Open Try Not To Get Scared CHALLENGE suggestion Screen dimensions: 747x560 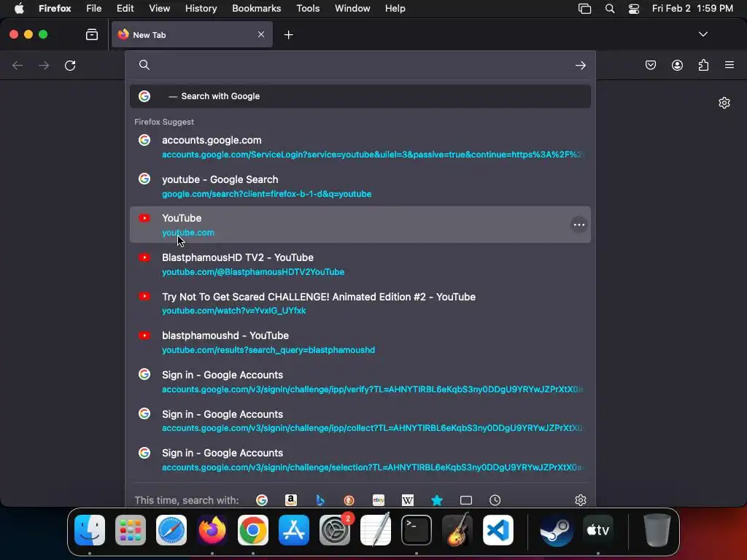(x=360, y=303)
